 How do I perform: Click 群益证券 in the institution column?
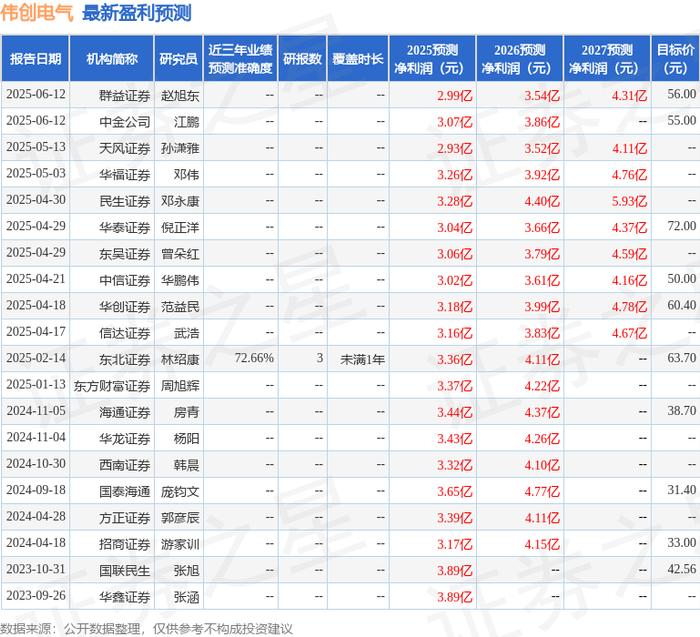tap(125, 96)
